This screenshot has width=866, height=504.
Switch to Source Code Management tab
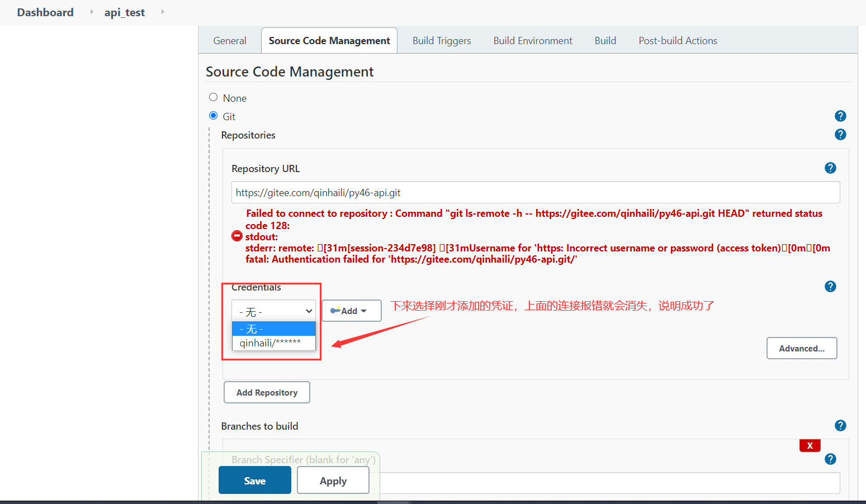tap(329, 41)
